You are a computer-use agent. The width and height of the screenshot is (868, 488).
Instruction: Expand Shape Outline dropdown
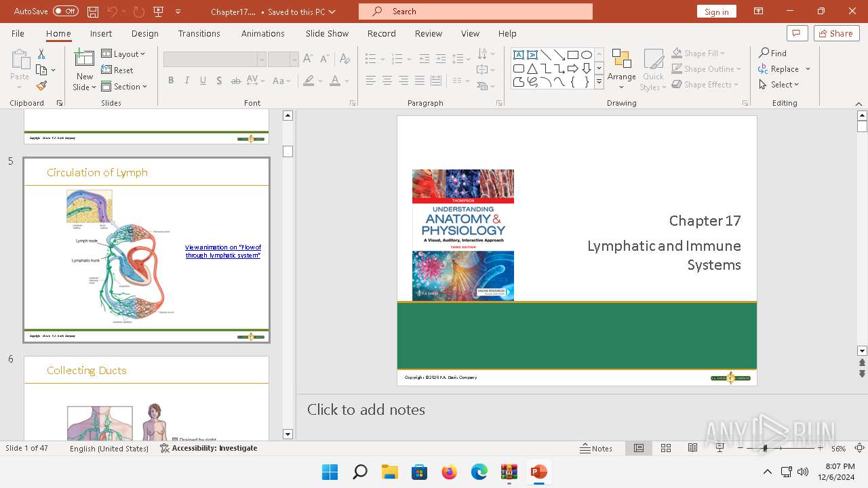coord(739,69)
